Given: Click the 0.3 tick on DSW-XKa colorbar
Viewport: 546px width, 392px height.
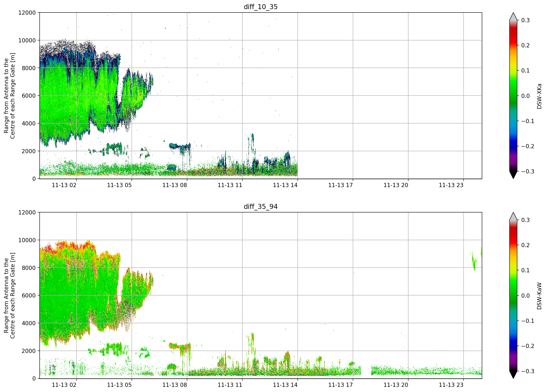Looking at the screenshot, I should [x=526, y=20].
